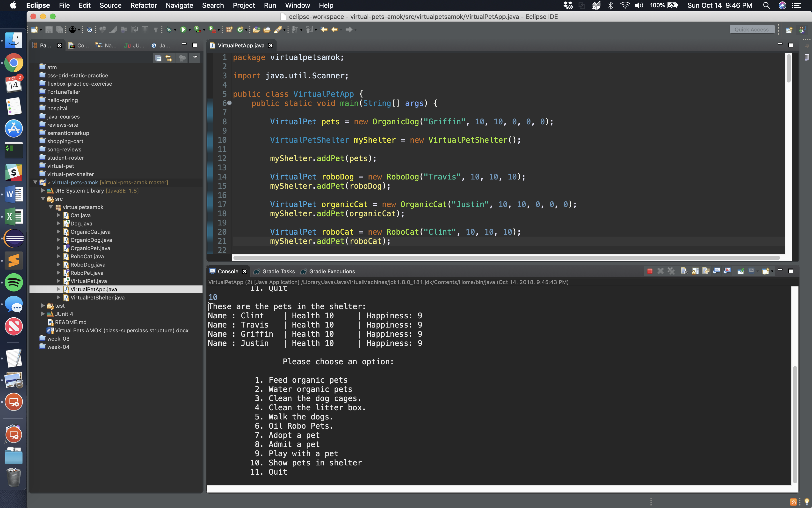Expand the JUnit 4 library node

tap(43, 314)
